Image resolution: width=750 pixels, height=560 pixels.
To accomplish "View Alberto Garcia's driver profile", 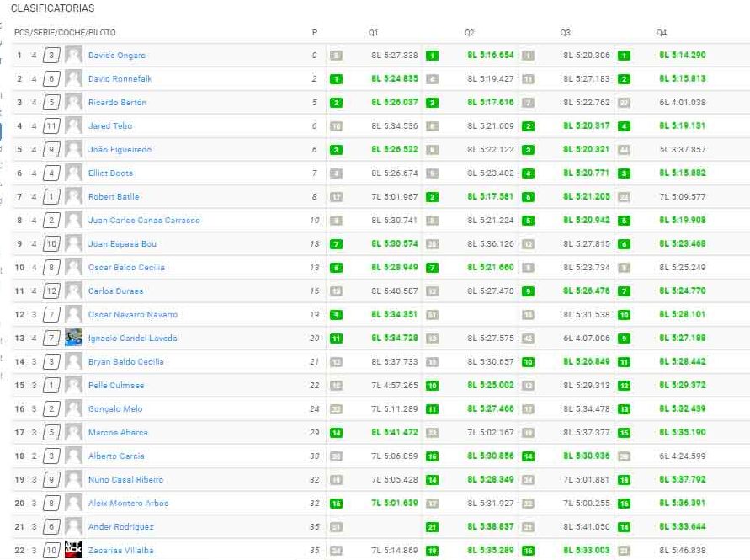I will click(x=116, y=456).
